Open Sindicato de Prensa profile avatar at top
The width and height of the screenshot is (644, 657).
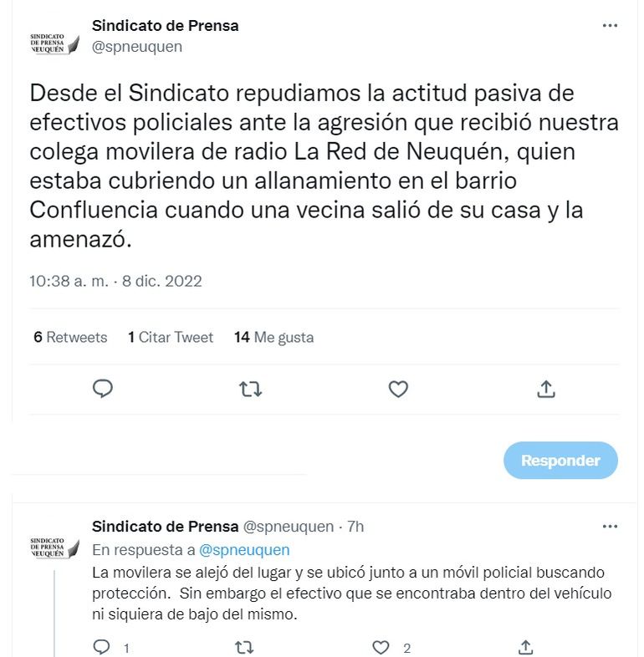click(54, 44)
